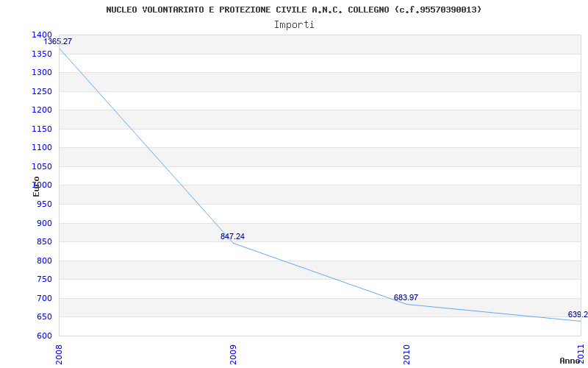Click the 1050 y-axis value
The image size is (588, 368).
[x=42, y=166]
